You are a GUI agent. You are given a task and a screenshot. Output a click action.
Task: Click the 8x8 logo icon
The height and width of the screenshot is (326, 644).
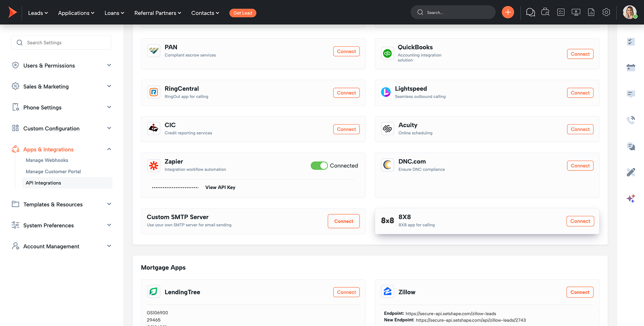(x=387, y=221)
